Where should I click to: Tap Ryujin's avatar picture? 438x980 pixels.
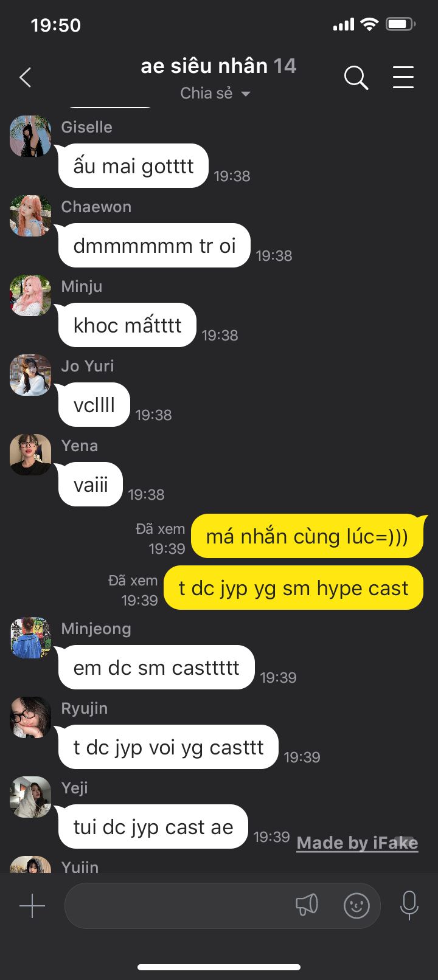click(30, 717)
